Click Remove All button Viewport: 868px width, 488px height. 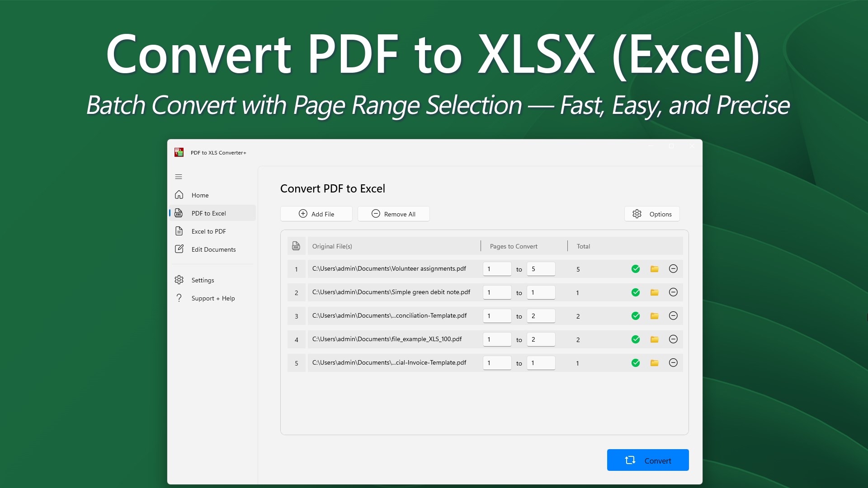pyautogui.click(x=393, y=214)
